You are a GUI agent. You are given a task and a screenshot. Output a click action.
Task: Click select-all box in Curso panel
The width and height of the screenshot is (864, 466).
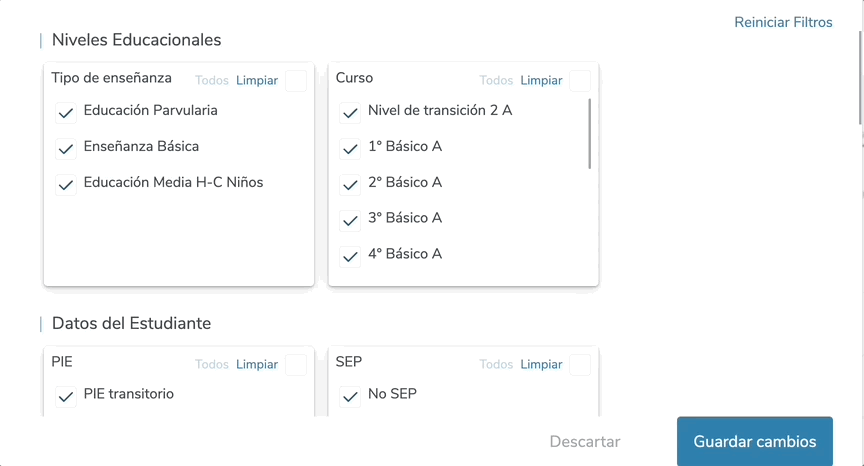580,81
